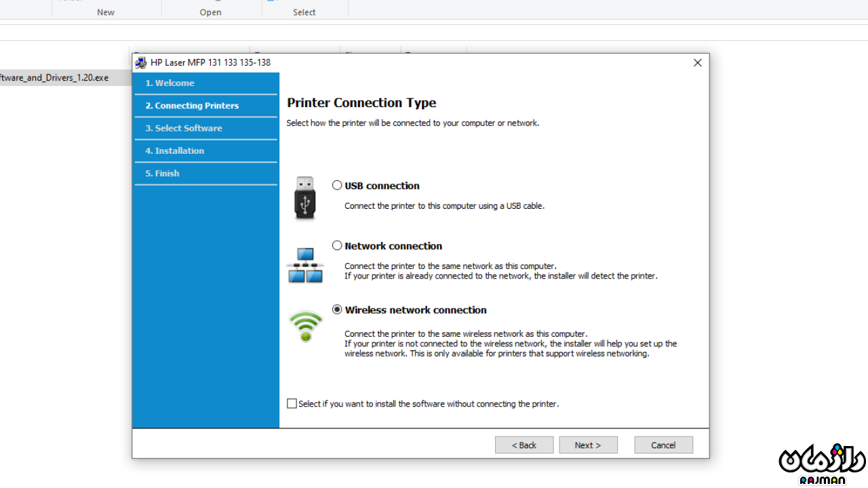The height and width of the screenshot is (488, 868).
Task: Click the network computers icon
Action: (305, 266)
